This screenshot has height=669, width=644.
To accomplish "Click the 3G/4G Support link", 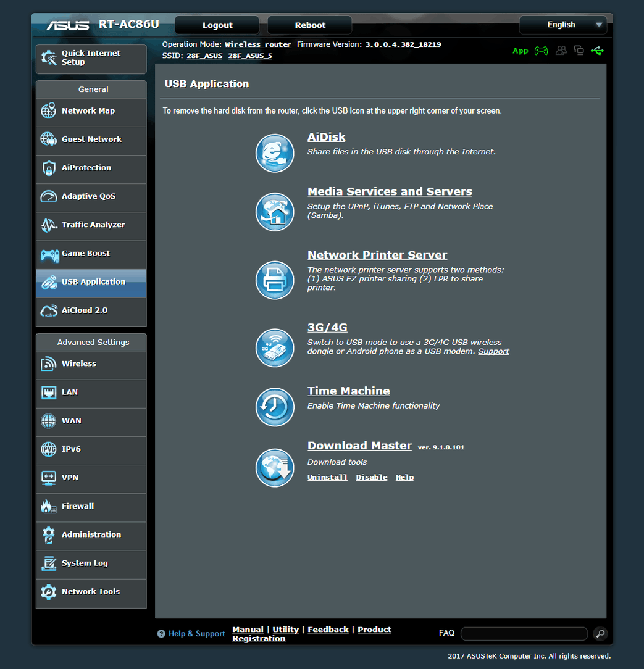I will [x=493, y=351].
